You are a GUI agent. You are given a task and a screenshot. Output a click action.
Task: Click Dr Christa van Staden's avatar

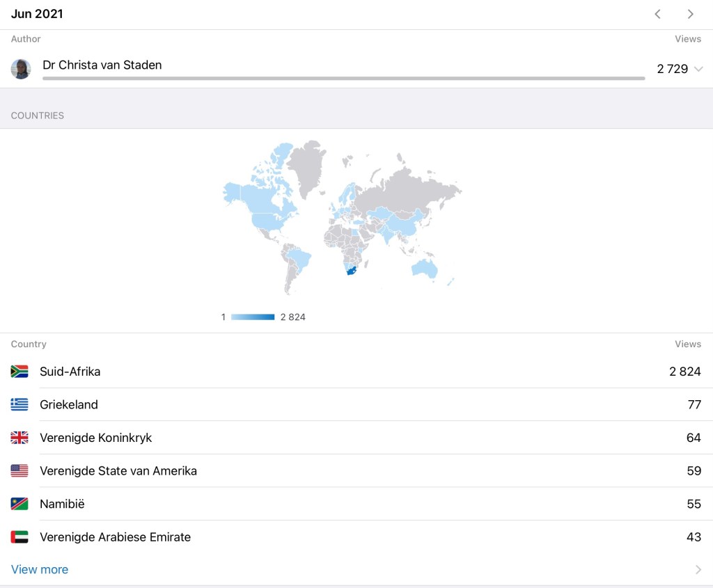pyautogui.click(x=21, y=69)
